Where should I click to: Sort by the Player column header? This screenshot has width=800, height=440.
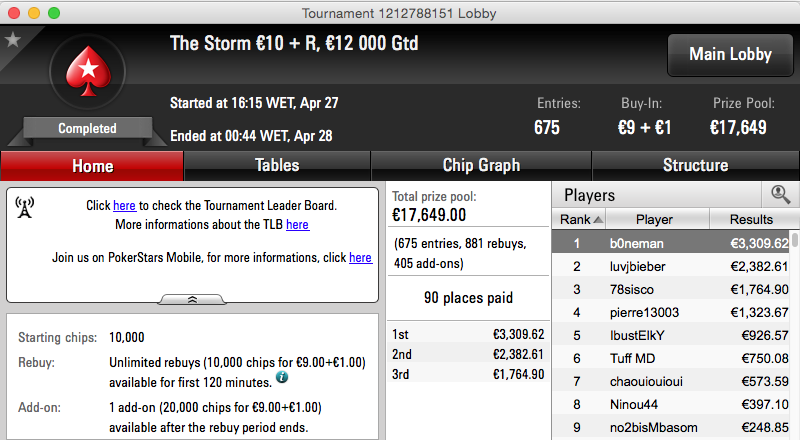(657, 219)
